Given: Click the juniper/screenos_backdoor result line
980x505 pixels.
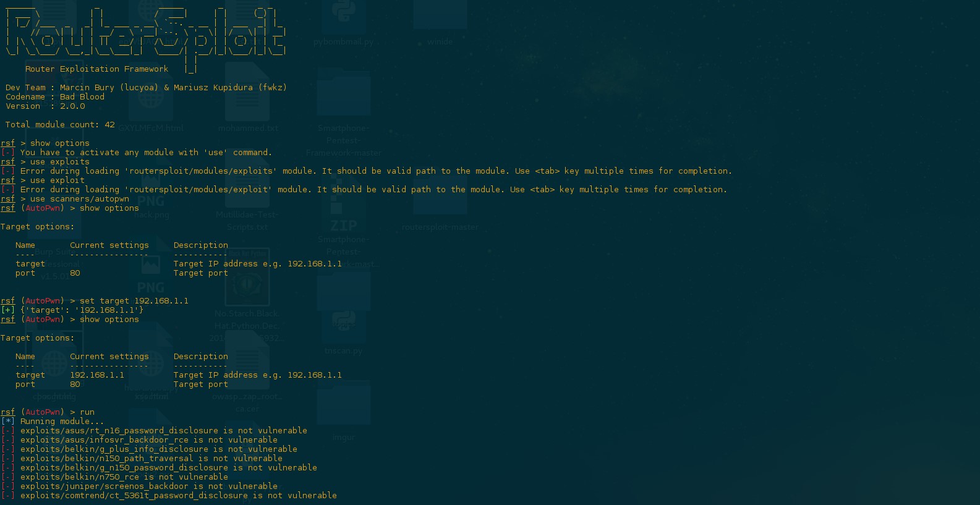Looking at the screenshot, I should pyautogui.click(x=139, y=486).
